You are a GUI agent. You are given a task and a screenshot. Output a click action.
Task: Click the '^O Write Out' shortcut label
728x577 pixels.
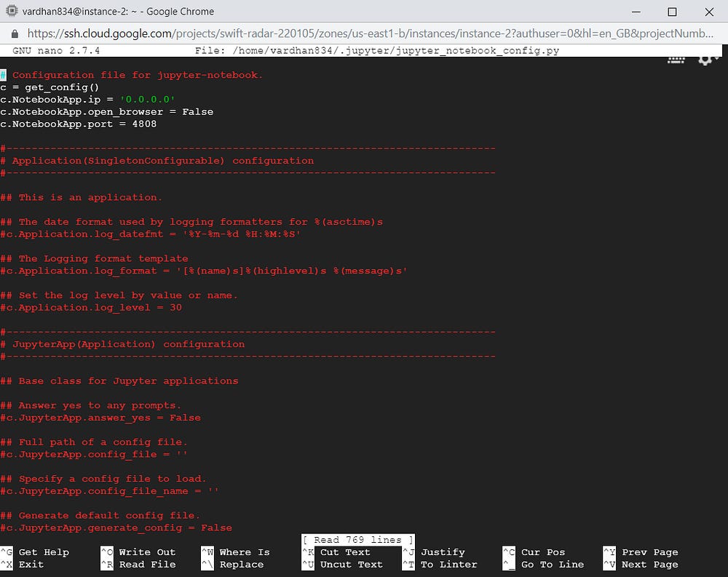[138, 552]
